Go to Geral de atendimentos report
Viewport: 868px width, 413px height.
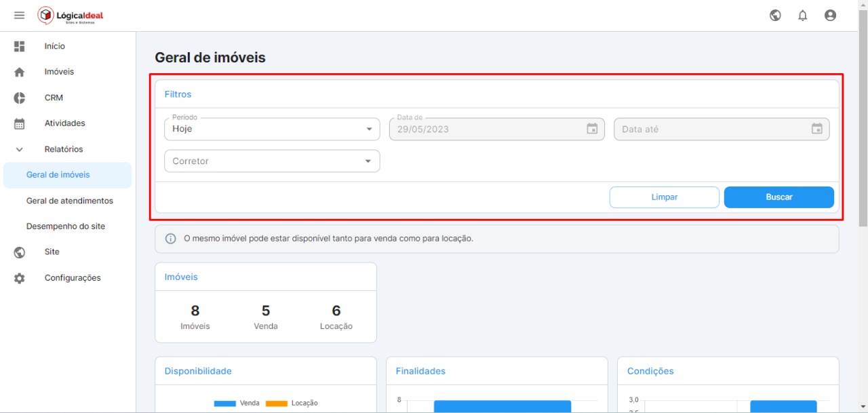pyautogui.click(x=70, y=201)
